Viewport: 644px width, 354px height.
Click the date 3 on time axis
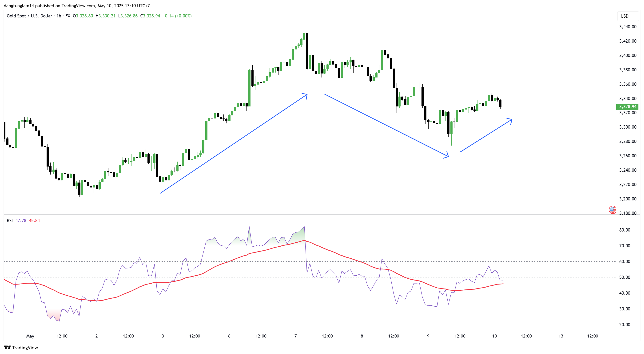(x=163, y=336)
